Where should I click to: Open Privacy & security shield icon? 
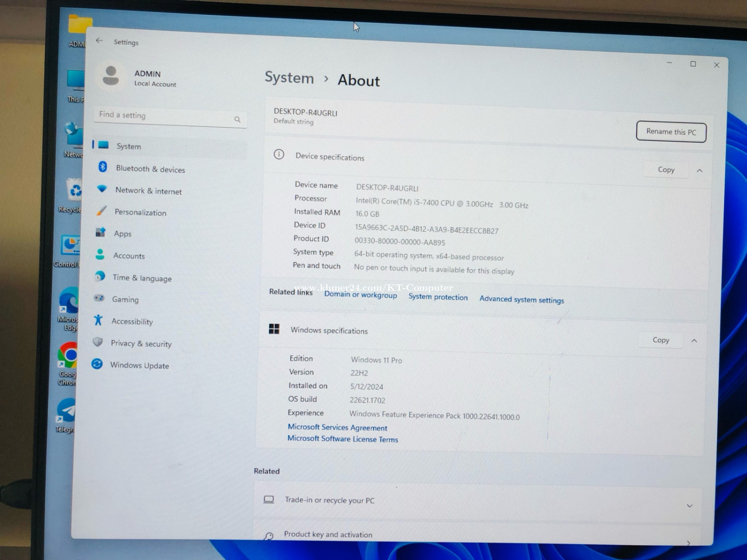98,342
